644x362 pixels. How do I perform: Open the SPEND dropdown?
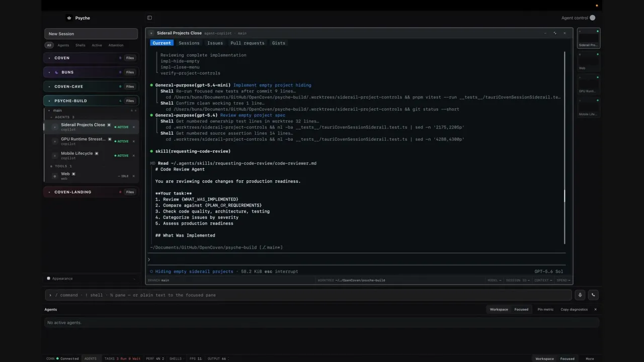click(563, 280)
